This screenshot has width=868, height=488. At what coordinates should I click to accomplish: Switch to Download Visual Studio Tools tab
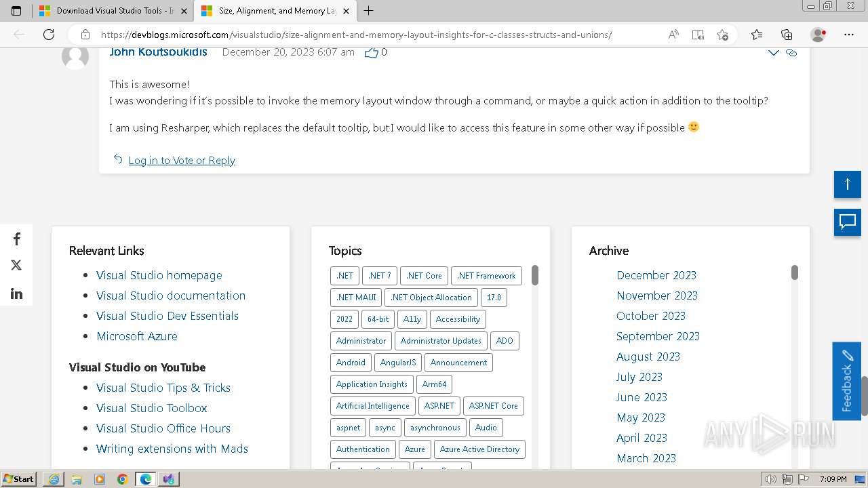coord(113,11)
